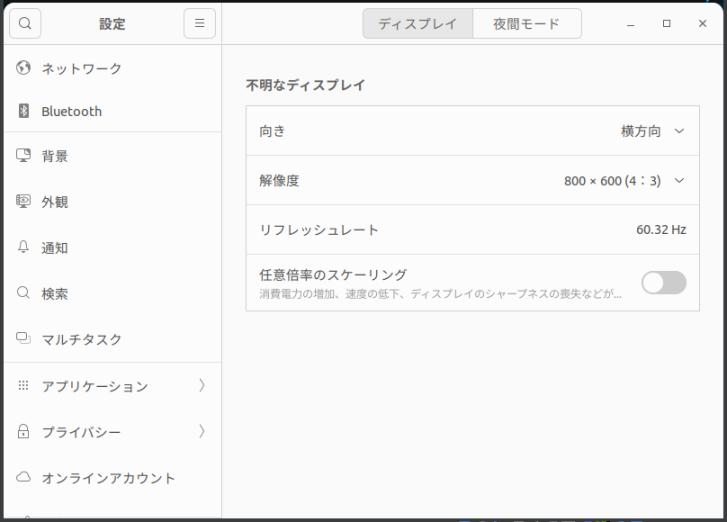Click the 設定 window title
Viewport: 727px width, 522px height.
[112, 24]
